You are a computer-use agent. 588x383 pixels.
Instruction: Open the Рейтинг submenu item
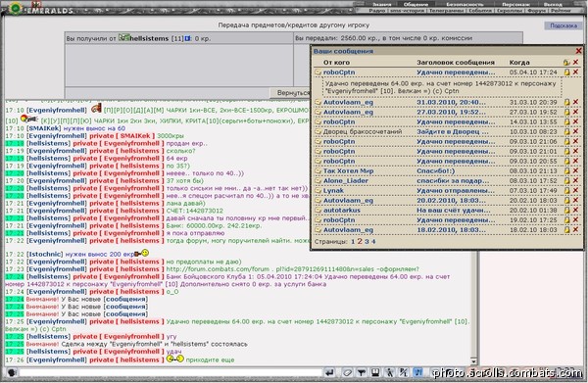click(x=561, y=11)
